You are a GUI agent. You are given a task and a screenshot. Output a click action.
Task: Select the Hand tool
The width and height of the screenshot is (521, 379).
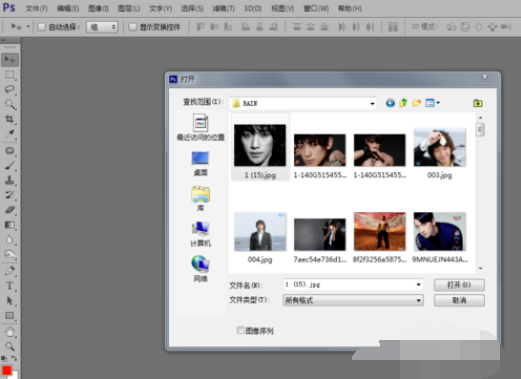(10, 332)
